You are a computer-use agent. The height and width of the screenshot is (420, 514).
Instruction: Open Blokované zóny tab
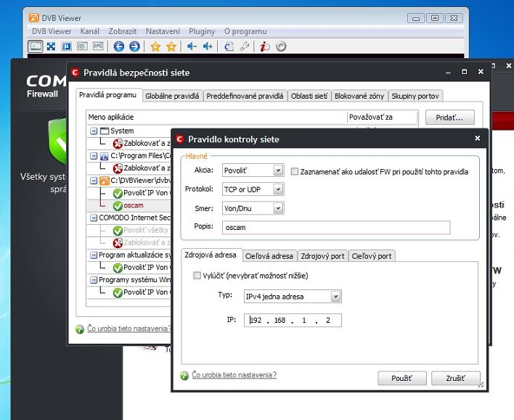pos(359,96)
